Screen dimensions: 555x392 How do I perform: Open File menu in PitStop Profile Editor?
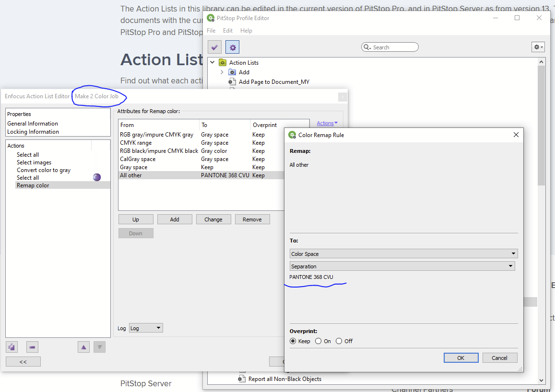(211, 30)
